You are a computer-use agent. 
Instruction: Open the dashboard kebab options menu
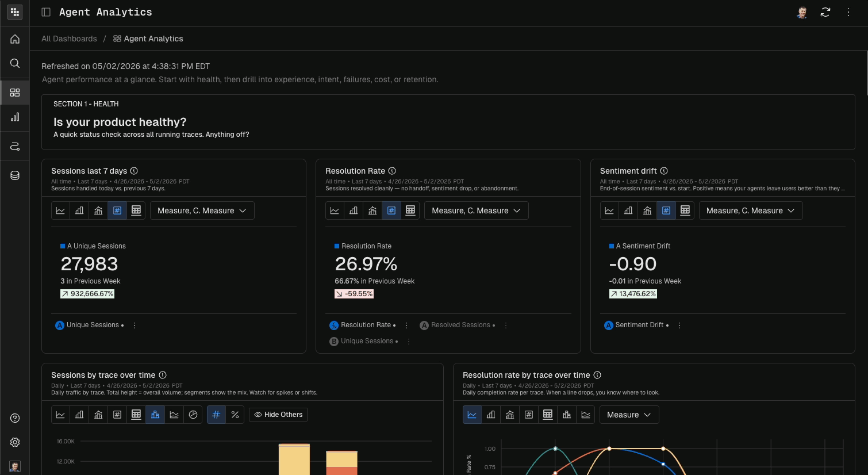(848, 12)
